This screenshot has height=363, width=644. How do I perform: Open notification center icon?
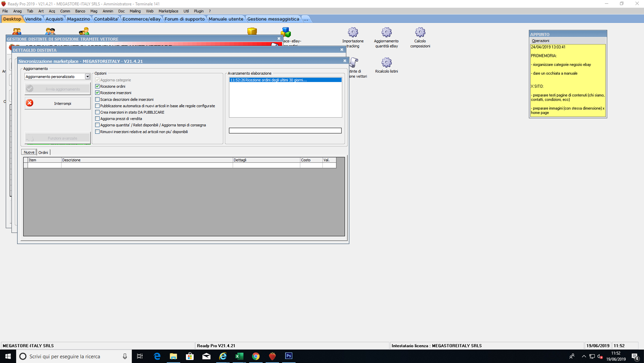635,357
